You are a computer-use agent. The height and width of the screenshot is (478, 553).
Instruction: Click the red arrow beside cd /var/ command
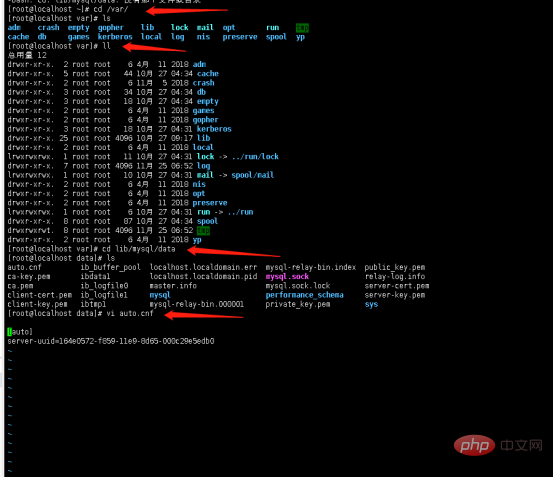(187, 10)
